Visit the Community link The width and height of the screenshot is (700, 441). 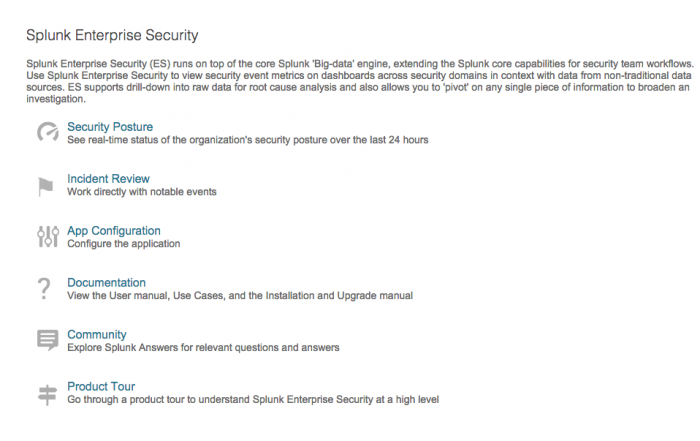pyautogui.click(x=97, y=335)
